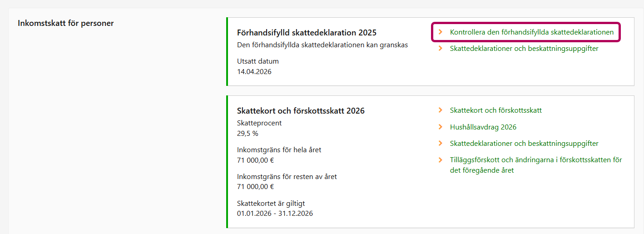Click the arrow icon beside Skattedeklarationer link in 2025 card

pos(440,48)
